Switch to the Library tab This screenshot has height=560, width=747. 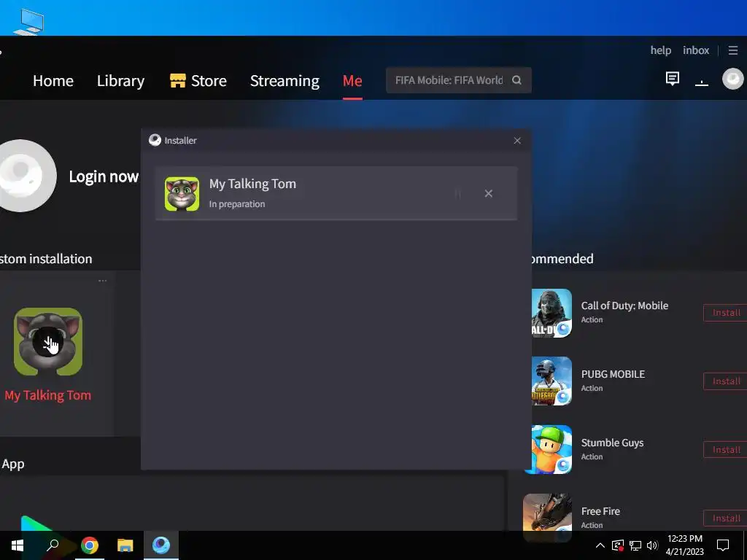120,81
